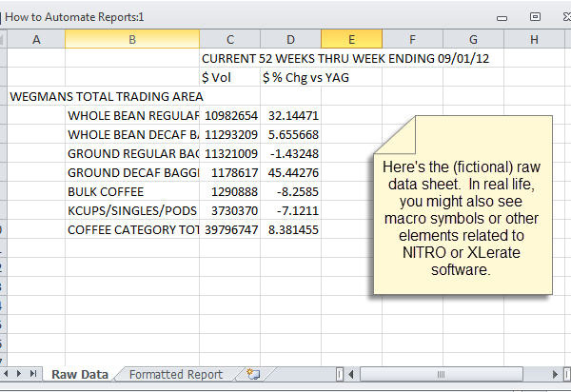Click the value 3730370
Screen dimensions: 571x392
[x=229, y=210]
